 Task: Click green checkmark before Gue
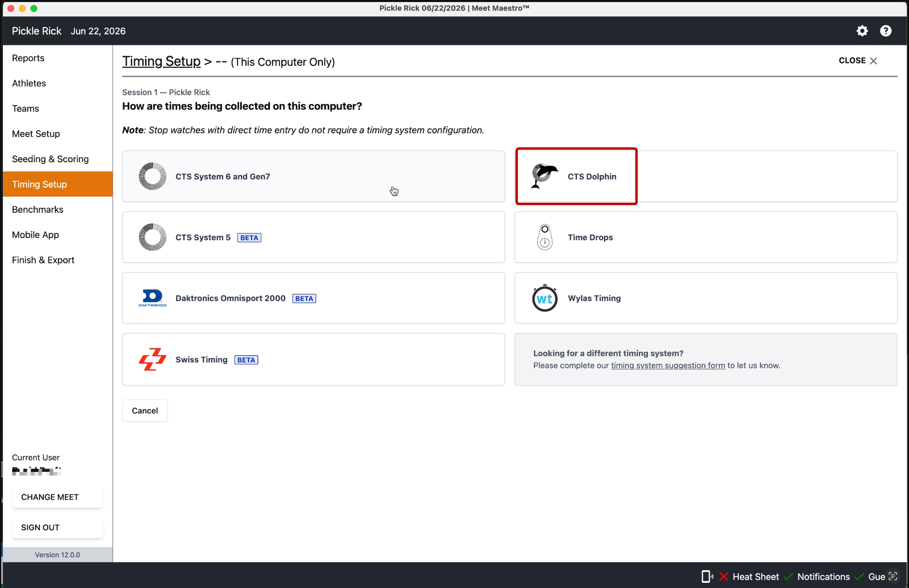(x=859, y=577)
